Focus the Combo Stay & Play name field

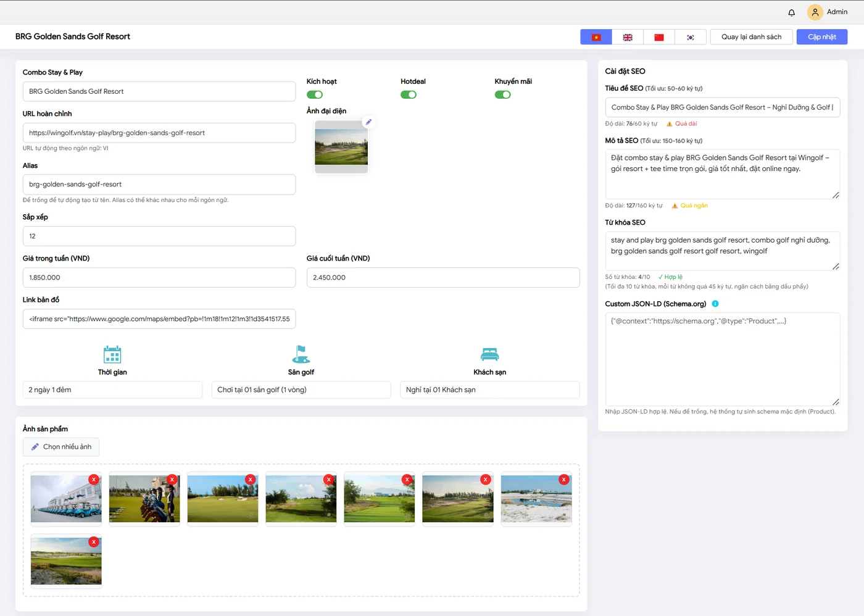(159, 91)
